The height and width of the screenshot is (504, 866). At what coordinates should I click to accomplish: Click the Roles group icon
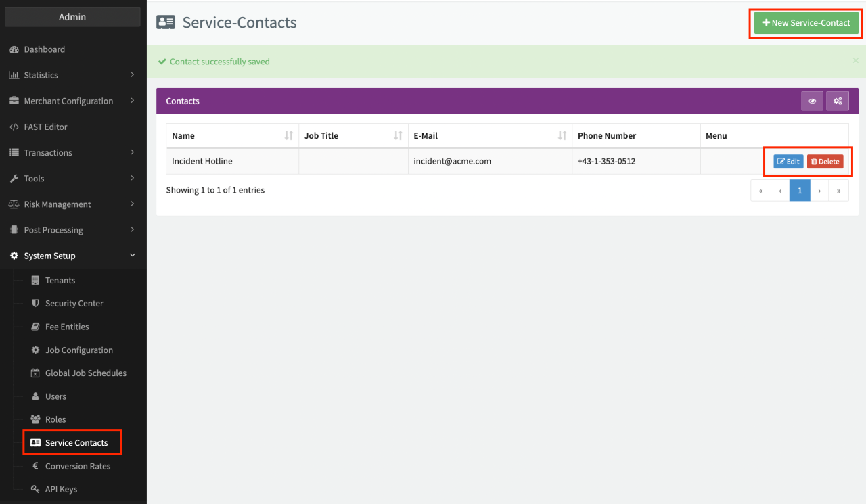click(x=36, y=419)
